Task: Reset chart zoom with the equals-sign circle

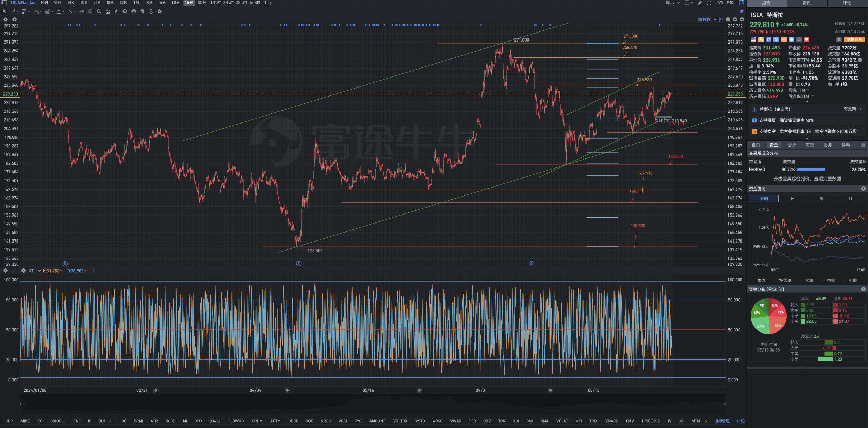Action: coord(728,20)
